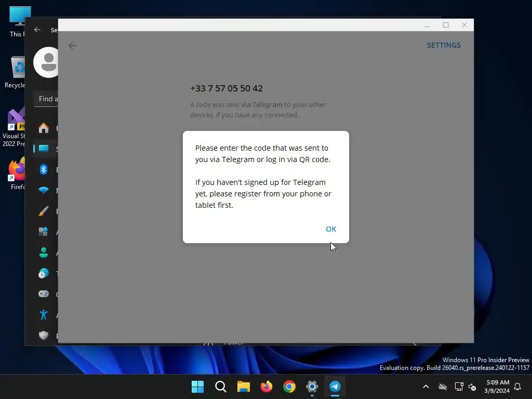Focus the 'Find a' search field in Settings
532x399 pixels.
pyautogui.click(x=46, y=99)
